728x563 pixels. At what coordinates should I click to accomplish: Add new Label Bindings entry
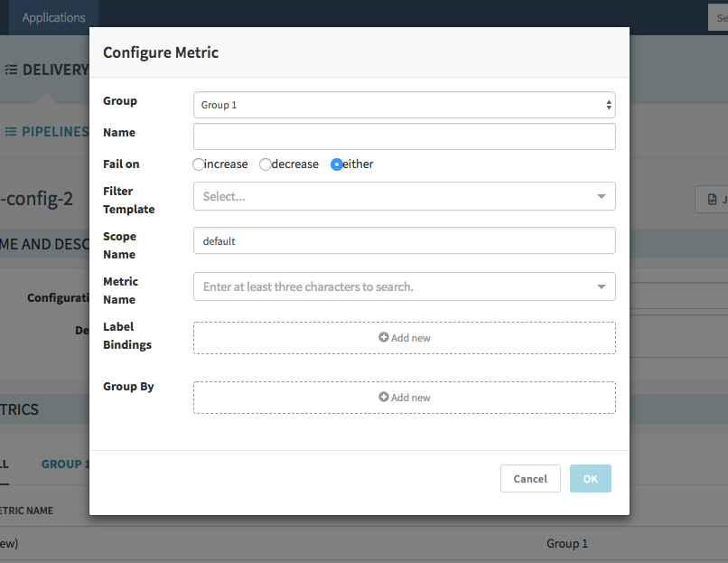tap(405, 338)
